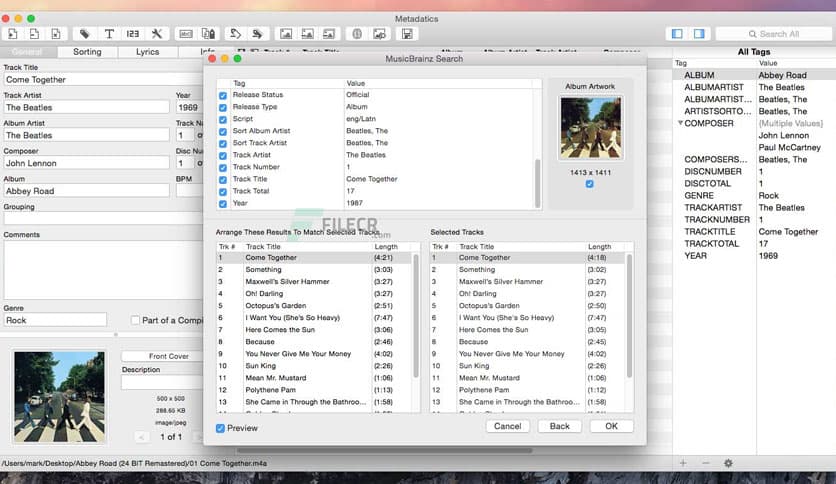Image resolution: width=836 pixels, height=484 pixels.
Task: Click Cancel in MusicBrainz Search dialog
Action: coord(508,426)
